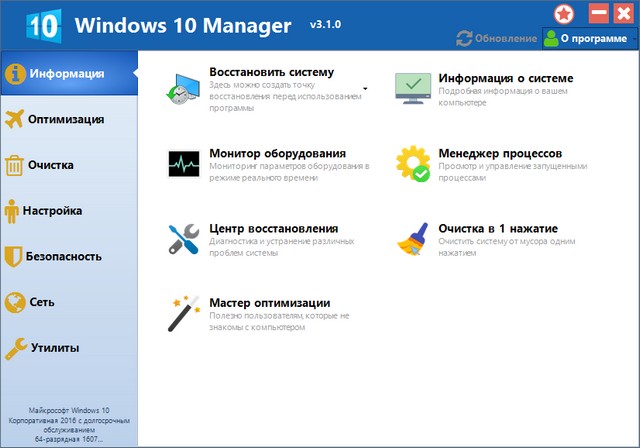This screenshot has height=448, width=640.
Task: Click the refresh arrows update icon
Action: click(x=464, y=38)
